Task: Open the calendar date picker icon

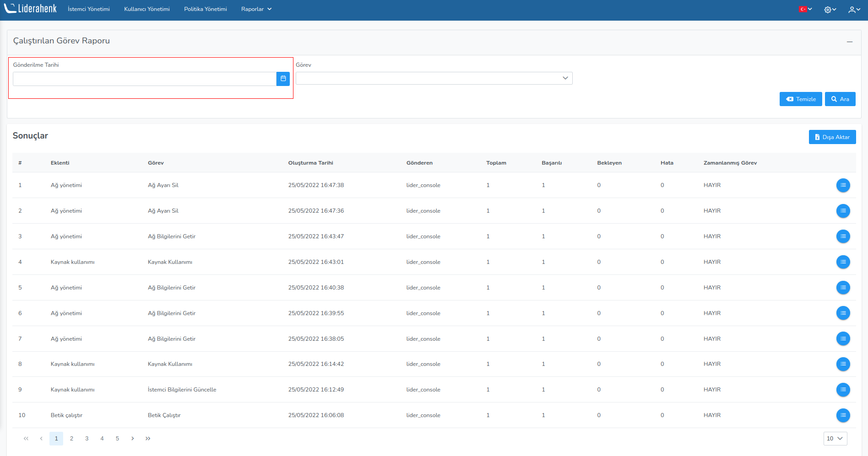Action: tap(283, 79)
